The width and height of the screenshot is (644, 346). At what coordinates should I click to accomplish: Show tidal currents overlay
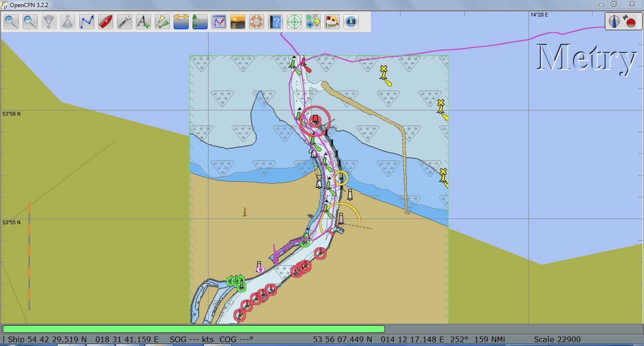(x=181, y=22)
